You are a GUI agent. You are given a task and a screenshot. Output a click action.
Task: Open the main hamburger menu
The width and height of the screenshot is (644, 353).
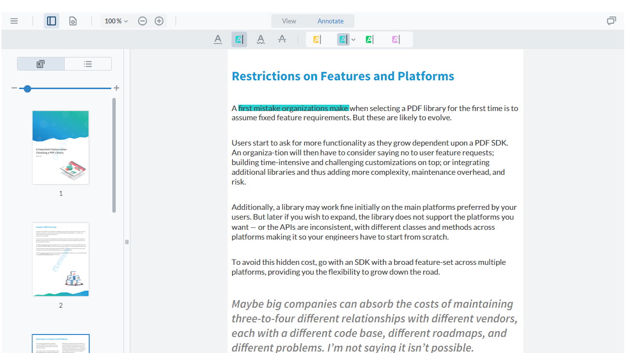tap(14, 20)
